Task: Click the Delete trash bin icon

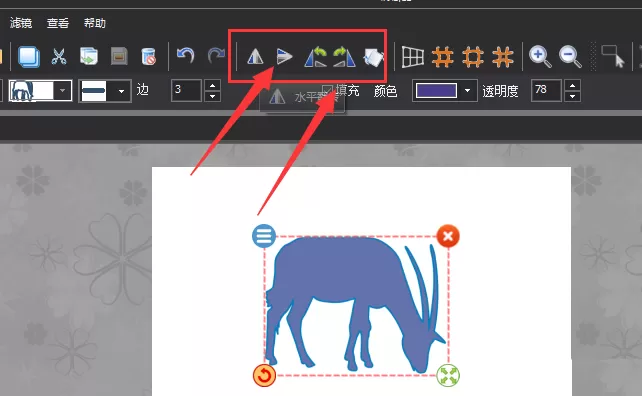Action: [148, 56]
